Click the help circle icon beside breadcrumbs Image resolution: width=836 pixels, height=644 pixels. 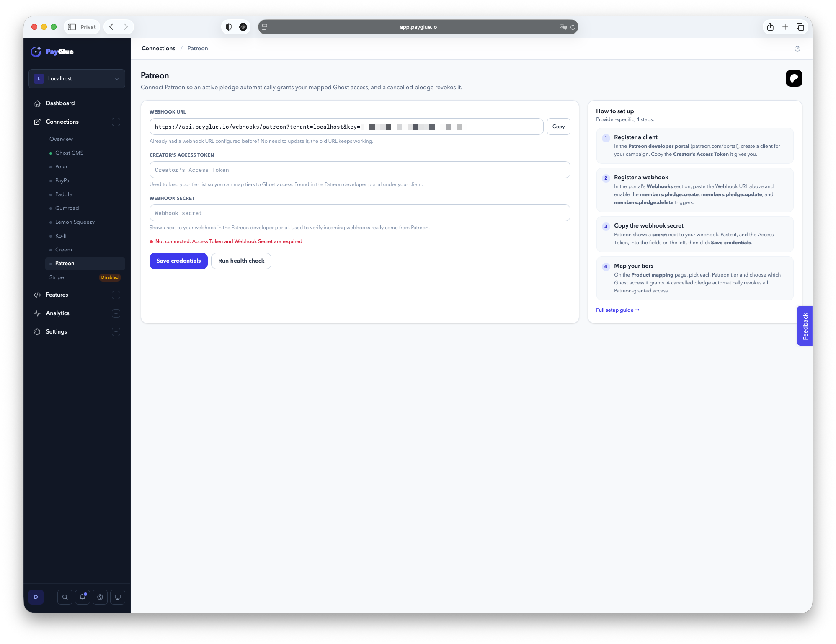tap(797, 49)
